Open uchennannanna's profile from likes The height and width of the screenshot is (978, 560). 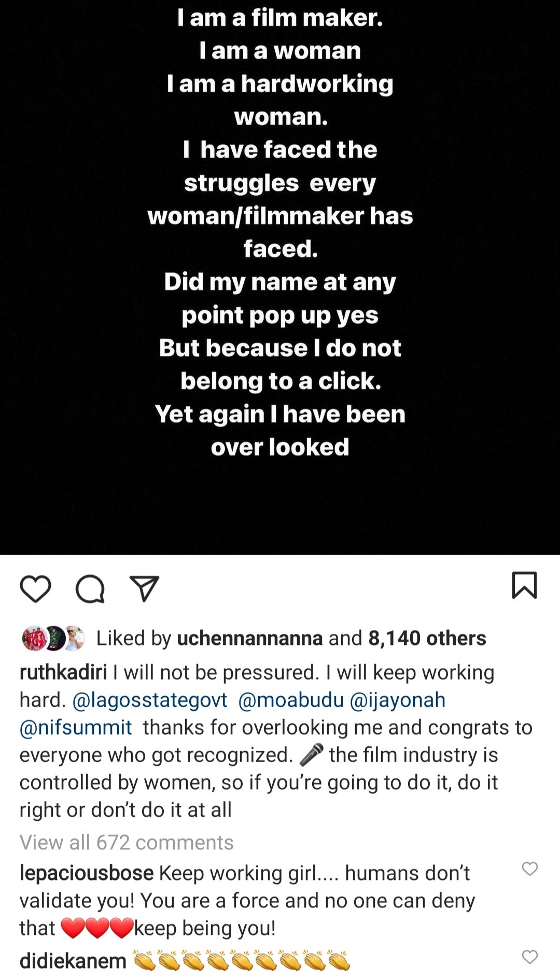coord(249,638)
